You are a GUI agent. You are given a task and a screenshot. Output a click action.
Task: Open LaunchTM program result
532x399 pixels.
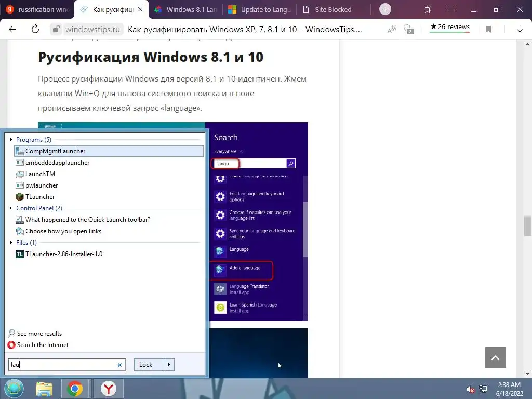(109, 174)
